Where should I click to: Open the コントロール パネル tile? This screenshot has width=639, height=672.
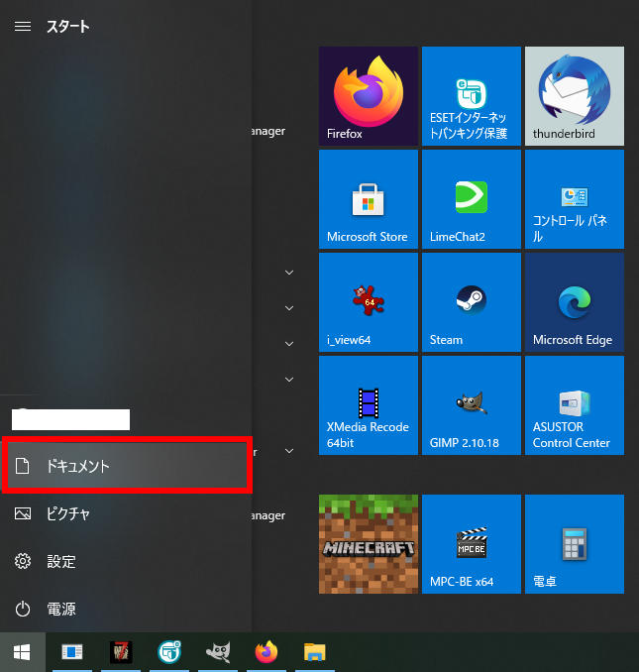(x=575, y=199)
